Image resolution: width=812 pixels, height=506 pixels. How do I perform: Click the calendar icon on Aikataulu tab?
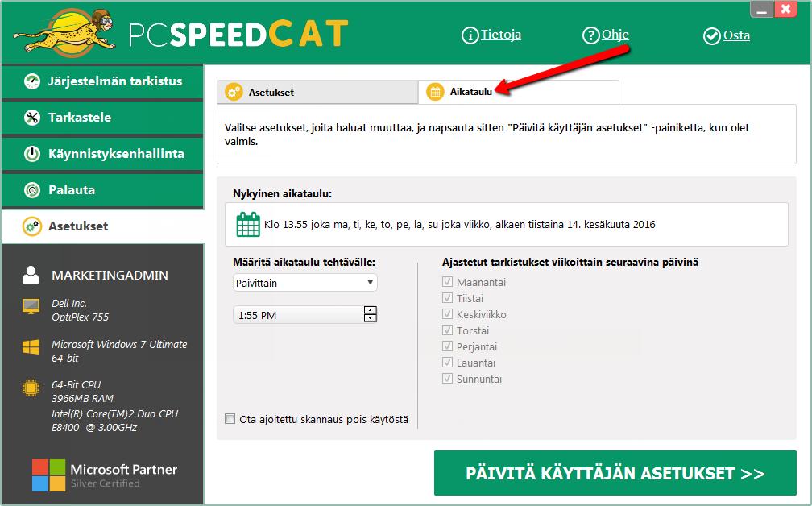coord(435,92)
